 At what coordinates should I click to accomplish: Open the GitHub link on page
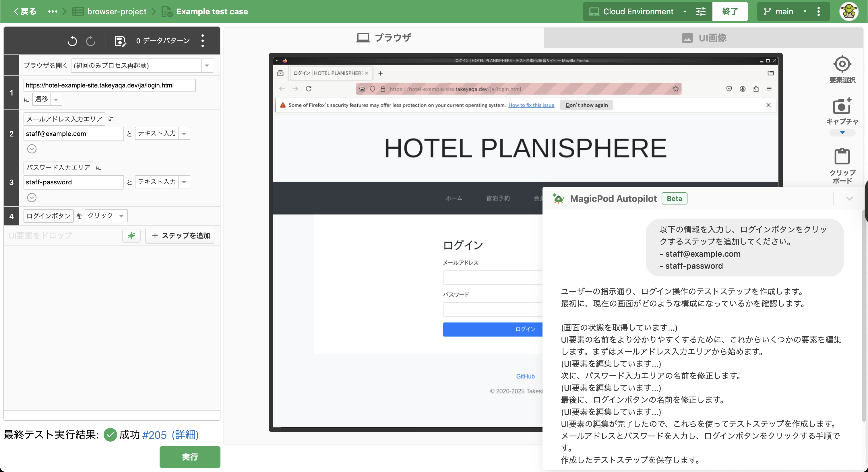point(525,377)
